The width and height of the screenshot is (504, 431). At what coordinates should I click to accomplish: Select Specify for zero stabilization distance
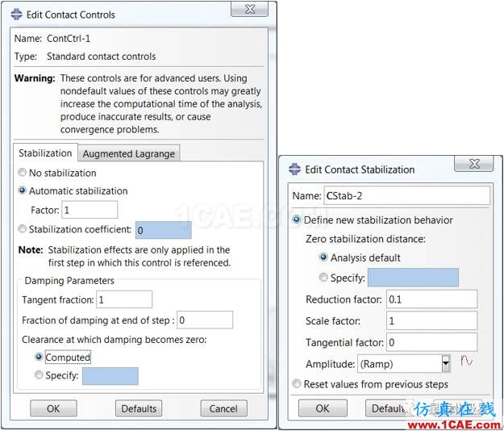[x=323, y=277]
